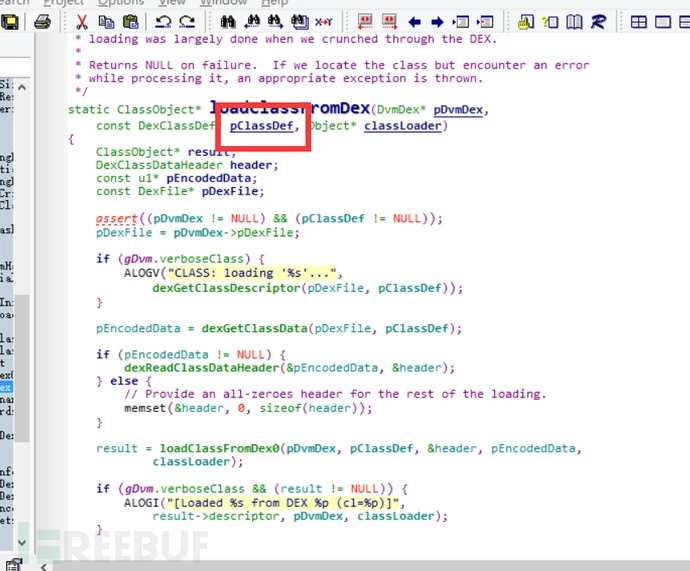Click the classLoader parameter link
This screenshot has height=571, width=690.
click(403, 126)
